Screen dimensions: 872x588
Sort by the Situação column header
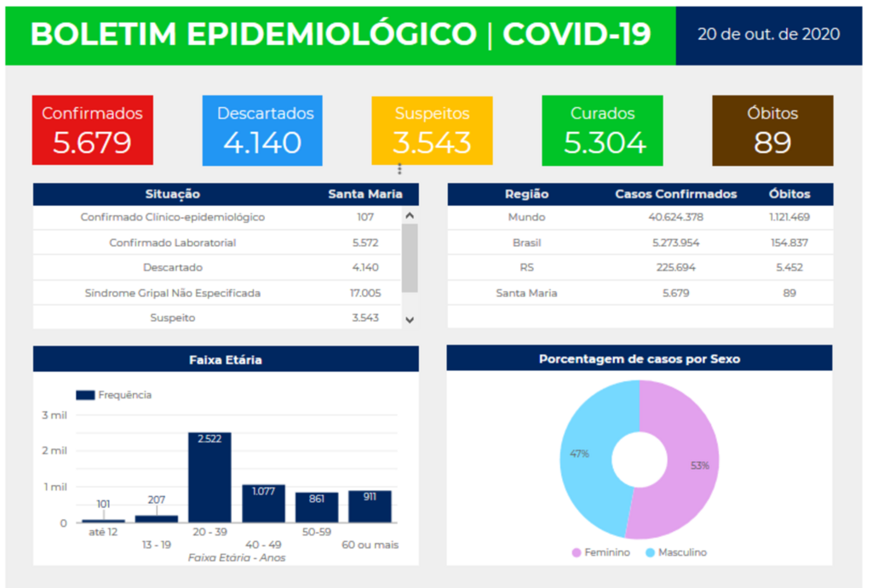point(172,194)
